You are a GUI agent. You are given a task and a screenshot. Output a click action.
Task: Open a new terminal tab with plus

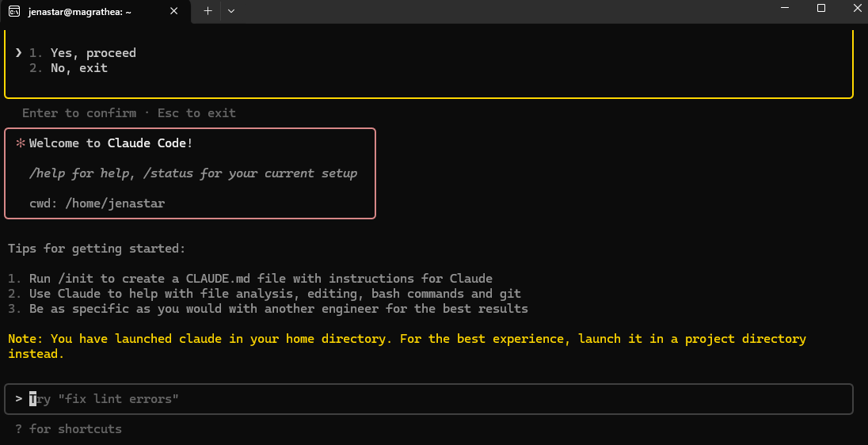pos(207,11)
